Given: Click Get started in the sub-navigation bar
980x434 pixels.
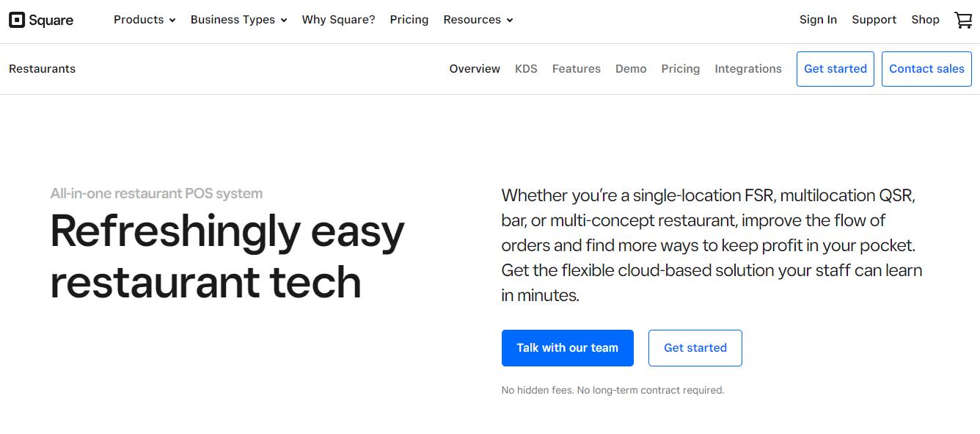Looking at the screenshot, I should (835, 69).
